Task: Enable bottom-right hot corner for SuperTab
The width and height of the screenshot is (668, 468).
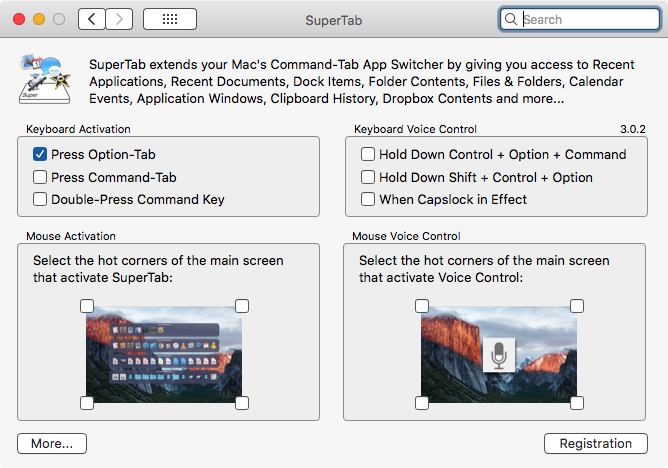Action: coord(242,403)
